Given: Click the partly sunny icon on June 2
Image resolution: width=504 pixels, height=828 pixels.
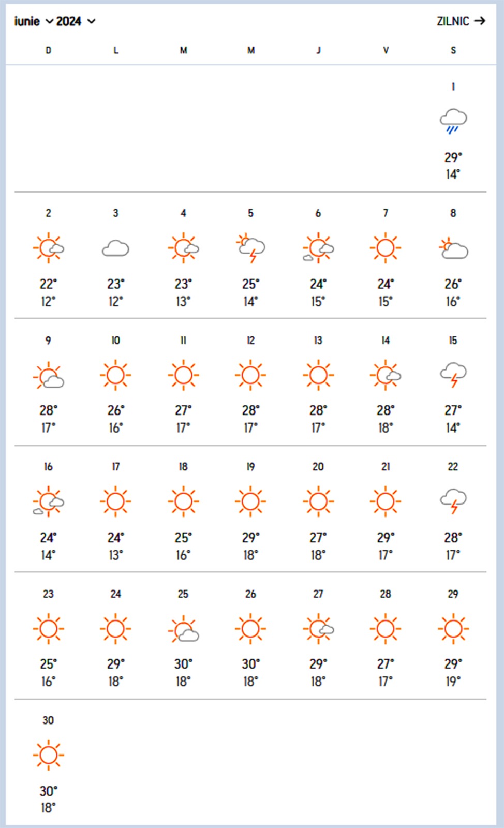Looking at the screenshot, I should [x=48, y=248].
